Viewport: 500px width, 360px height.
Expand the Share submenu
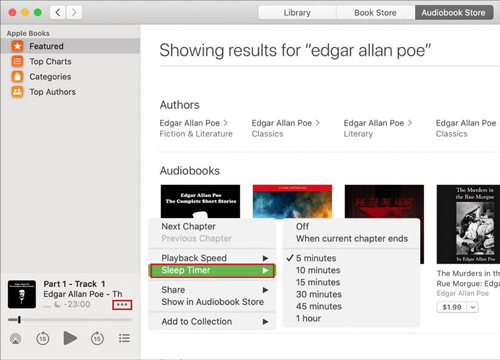[212, 290]
